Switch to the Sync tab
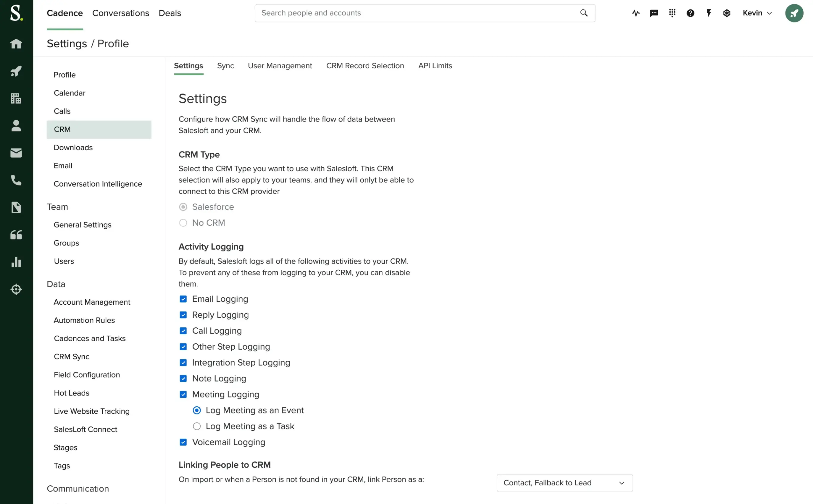The width and height of the screenshot is (813, 504). point(225,66)
